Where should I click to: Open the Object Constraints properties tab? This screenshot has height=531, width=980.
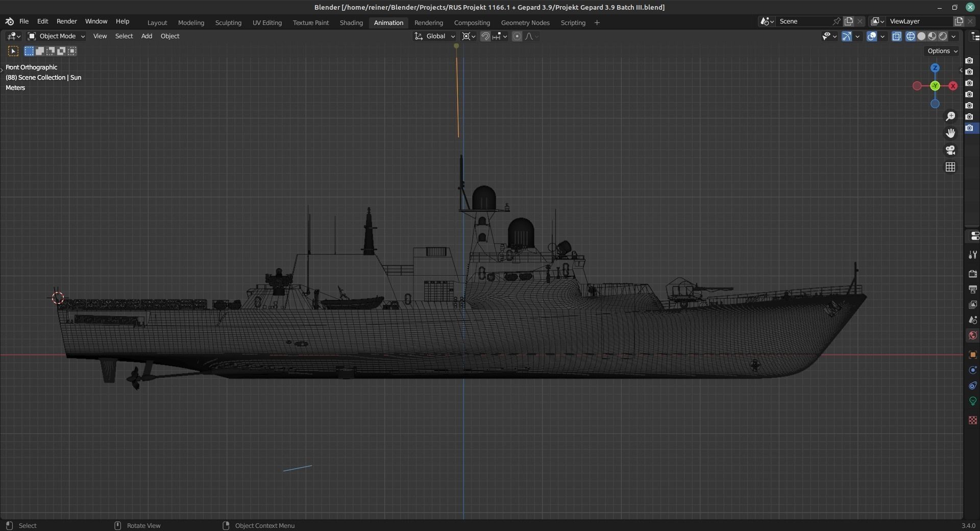(x=973, y=385)
